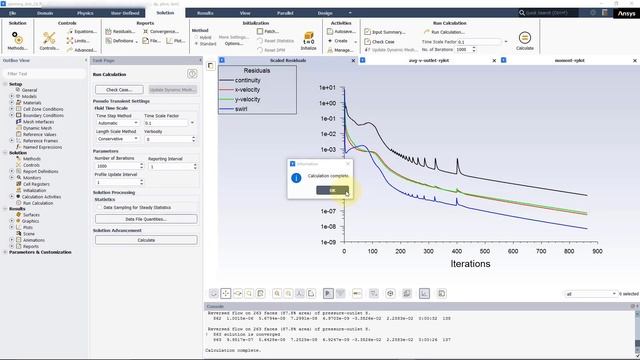Screen dimensions: 640x360
Task: Toggle the graphics window layout icon
Action: point(211,65)
